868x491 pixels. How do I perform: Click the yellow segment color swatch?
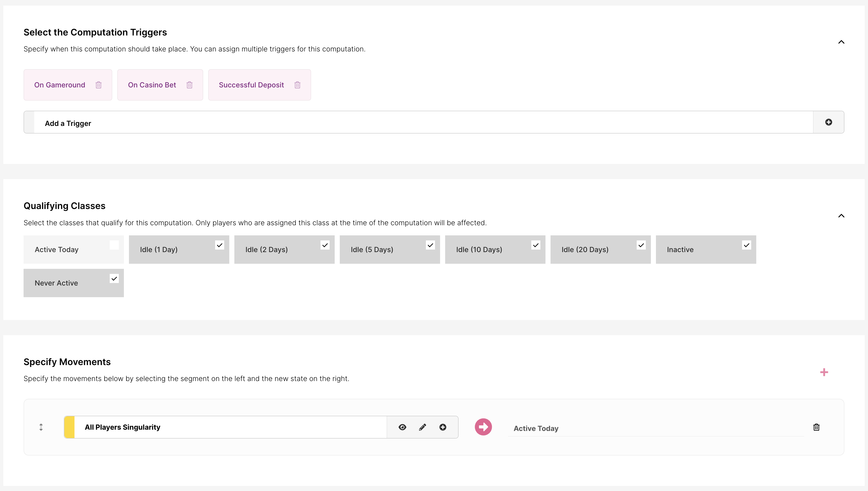[x=69, y=427]
